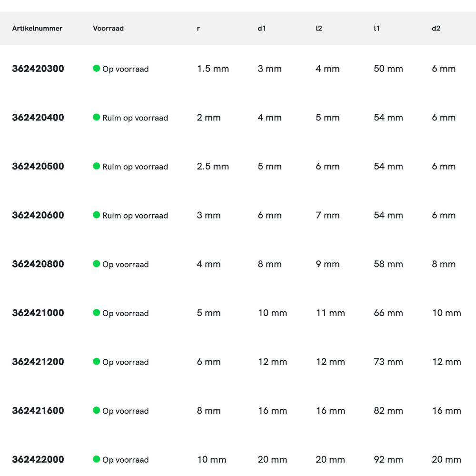The height and width of the screenshot is (476, 476).
Task: Click the green stock dot for 362422000
Action: tap(96, 459)
